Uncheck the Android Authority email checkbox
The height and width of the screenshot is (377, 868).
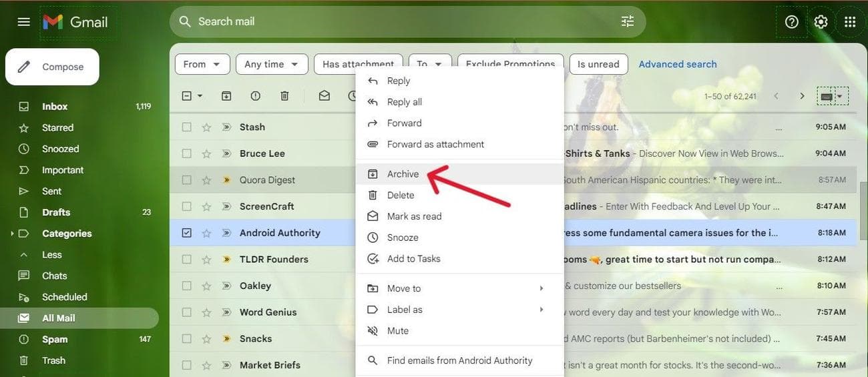tap(187, 233)
